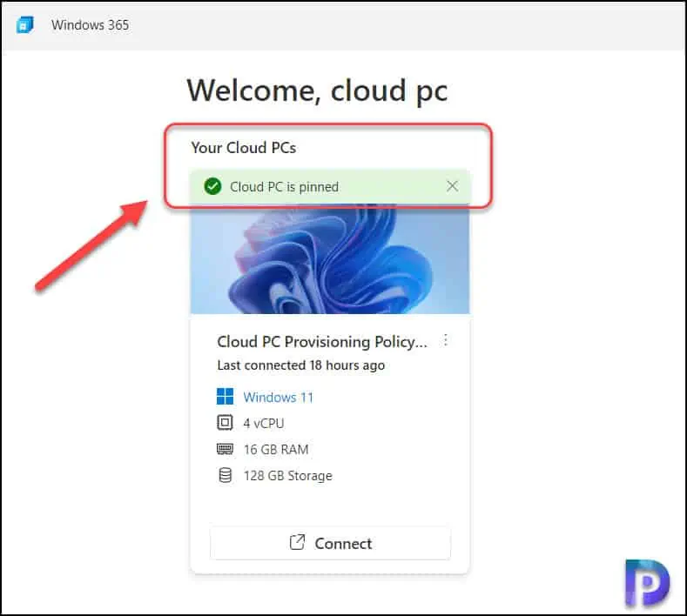The image size is (687, 616).
Task: Click the Cloud PC wallpaper thumbnail
Action: tap(330, 259)
